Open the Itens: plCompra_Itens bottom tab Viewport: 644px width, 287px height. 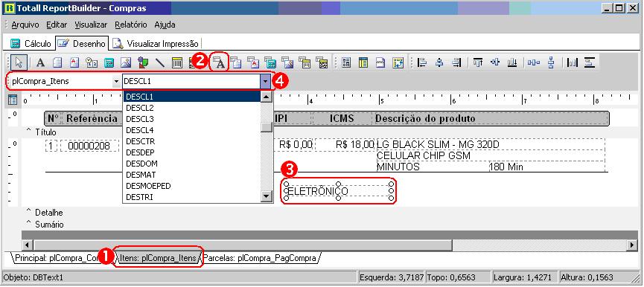click(x=158, y=258)
